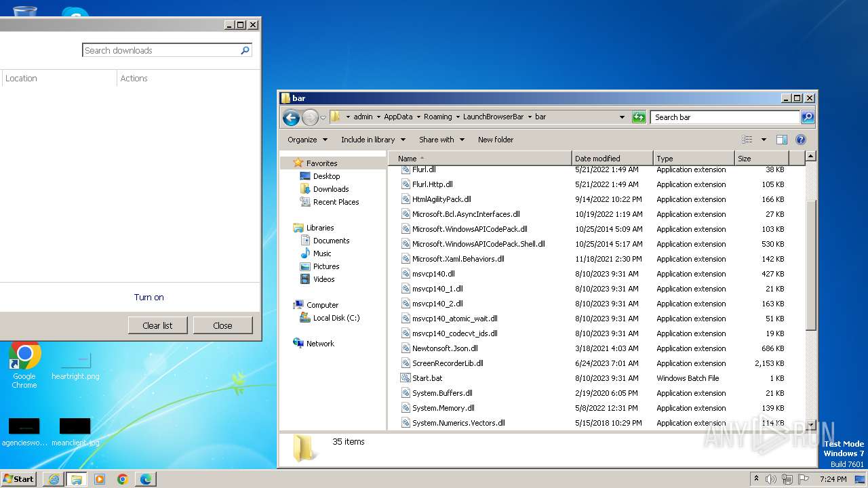
Task: Click AppData in the breadcrumb path
Action: 398,117
